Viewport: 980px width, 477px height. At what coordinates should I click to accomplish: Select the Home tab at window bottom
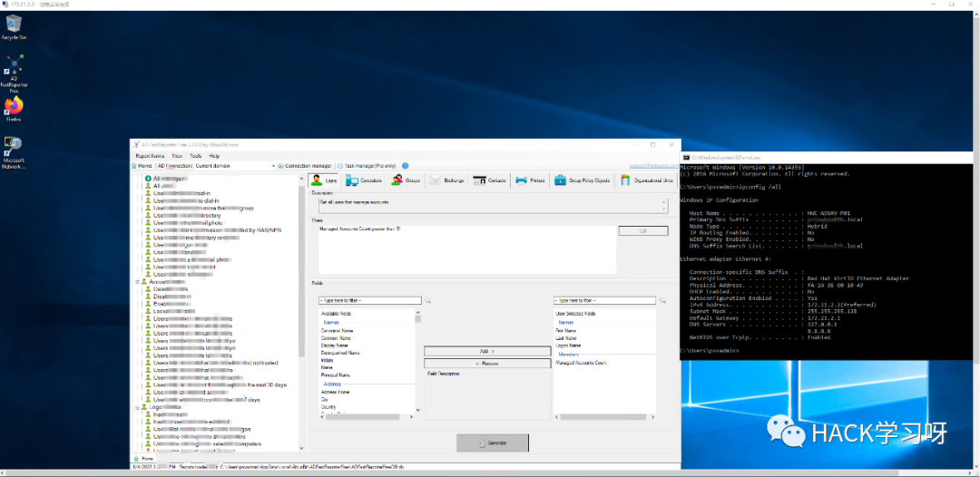[143, 458]
